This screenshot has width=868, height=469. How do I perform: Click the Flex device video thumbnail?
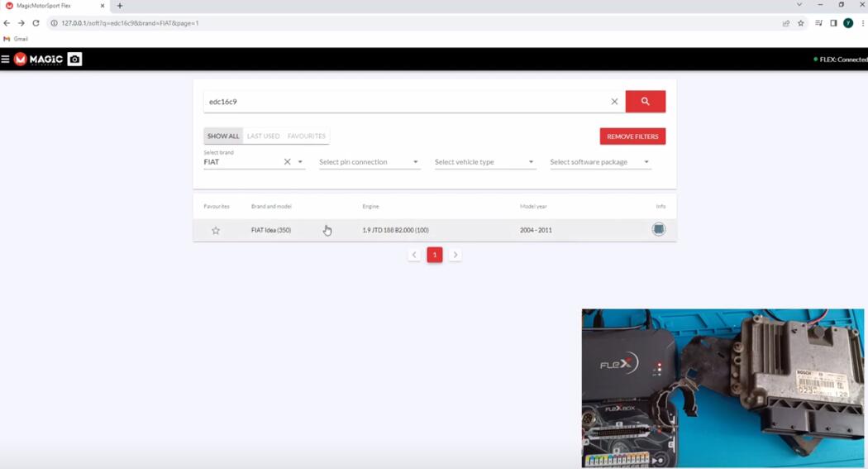click(723, 388)
